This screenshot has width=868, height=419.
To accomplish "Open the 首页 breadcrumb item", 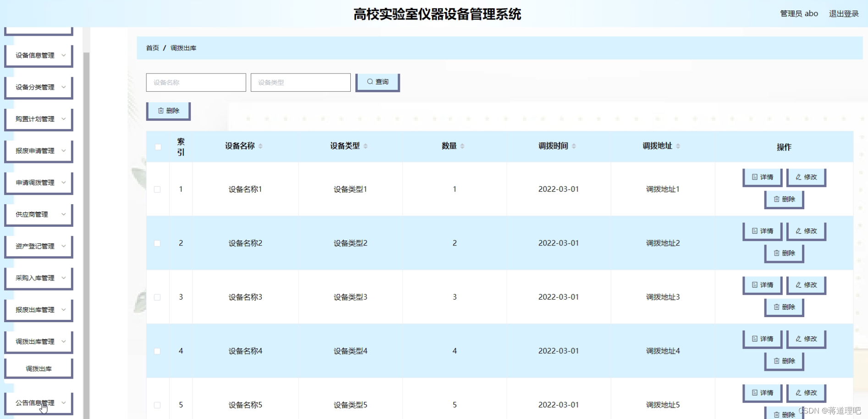I will 152,48.
